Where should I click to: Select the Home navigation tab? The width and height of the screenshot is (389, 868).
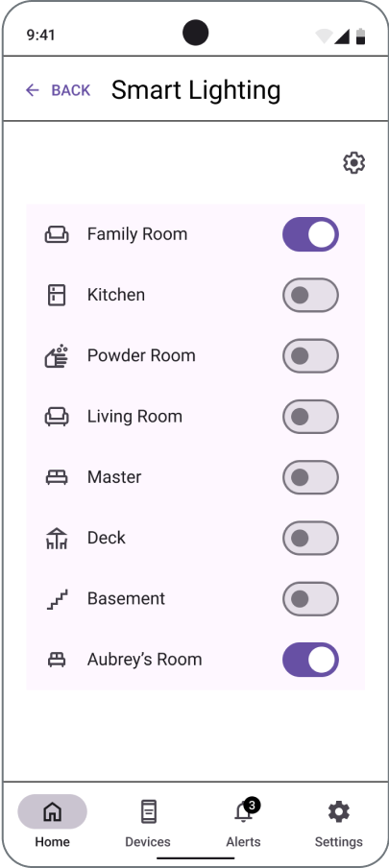tap(53, 823)
